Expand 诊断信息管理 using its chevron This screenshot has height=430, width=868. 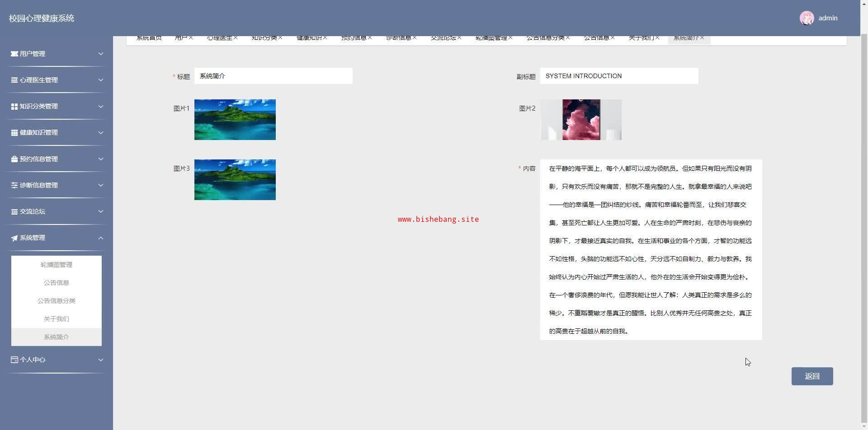tap(101, 185)
